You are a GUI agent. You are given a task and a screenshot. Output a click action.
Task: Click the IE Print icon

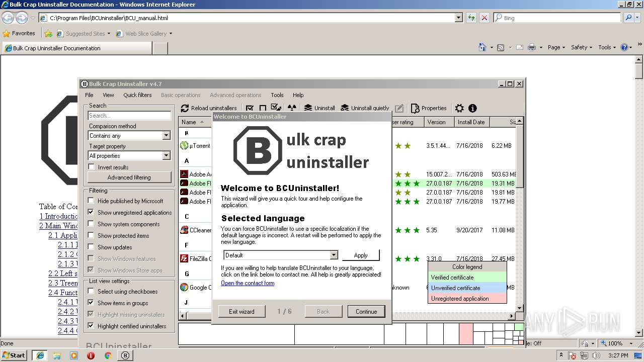point(532,47)
